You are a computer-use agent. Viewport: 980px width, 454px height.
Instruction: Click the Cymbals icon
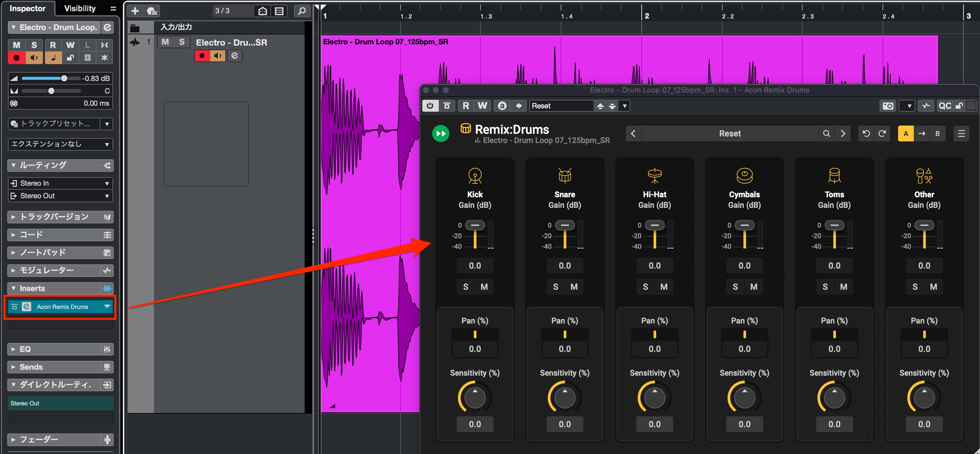click(x=744, y=176)
